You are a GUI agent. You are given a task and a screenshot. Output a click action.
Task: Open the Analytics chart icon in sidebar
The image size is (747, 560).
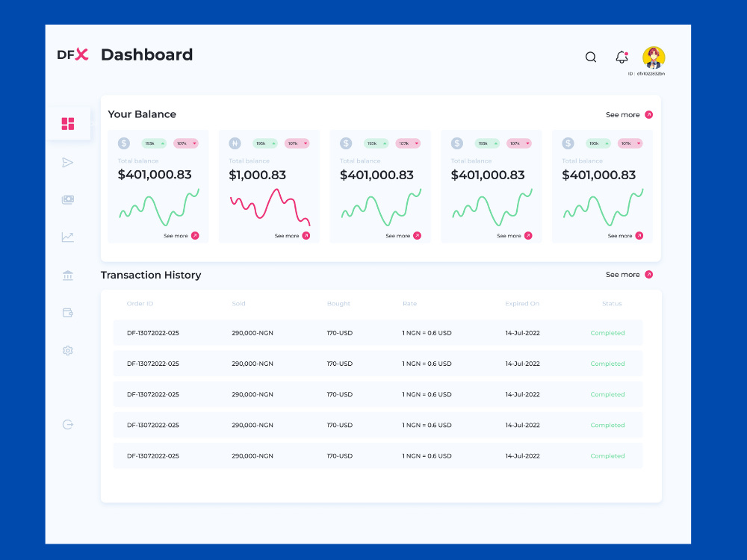pyautogui.click(x=68, y=237)
